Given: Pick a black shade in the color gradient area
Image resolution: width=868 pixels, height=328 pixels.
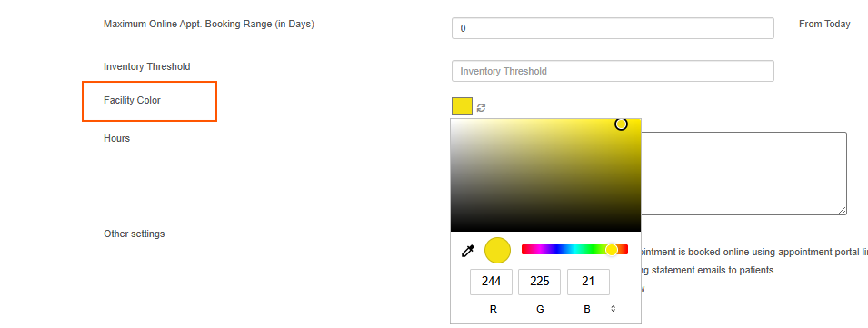Looking at the screenshot, I should pos(545,227).
